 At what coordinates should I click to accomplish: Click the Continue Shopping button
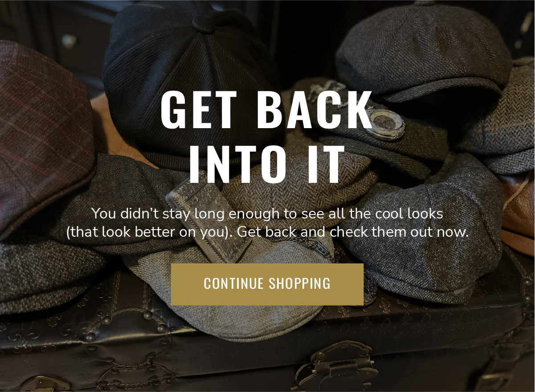click(267, 284)
